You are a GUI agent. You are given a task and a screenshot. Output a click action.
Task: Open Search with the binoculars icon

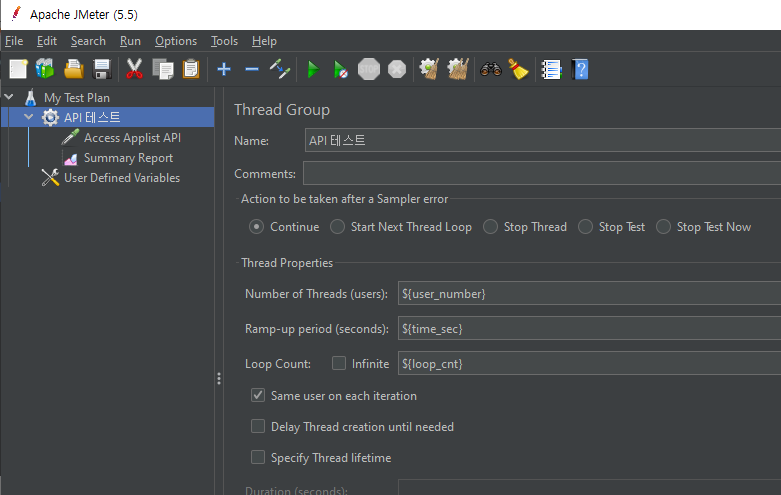coord(491,69)
